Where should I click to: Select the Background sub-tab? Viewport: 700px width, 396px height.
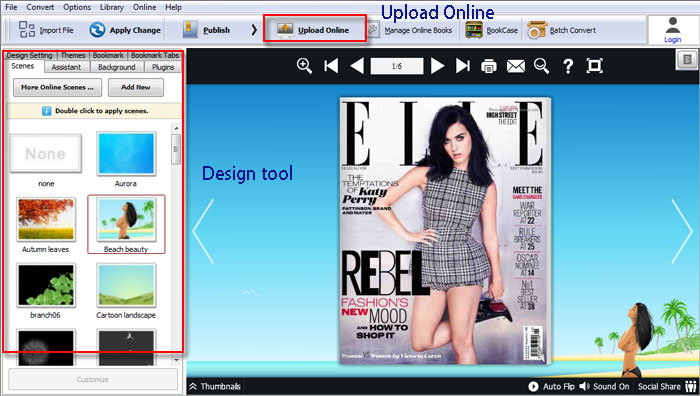pos(117,67)
